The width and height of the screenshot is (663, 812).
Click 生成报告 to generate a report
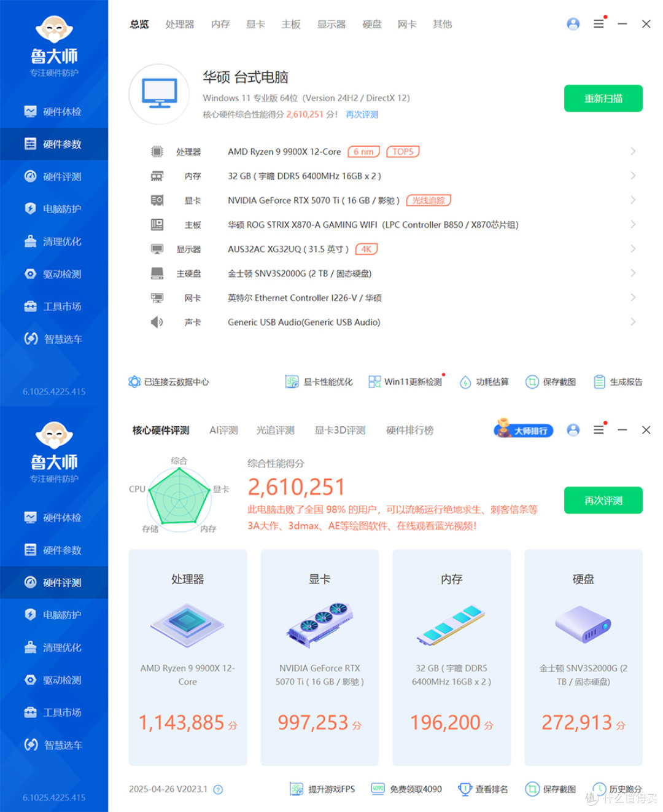point(618,382)
